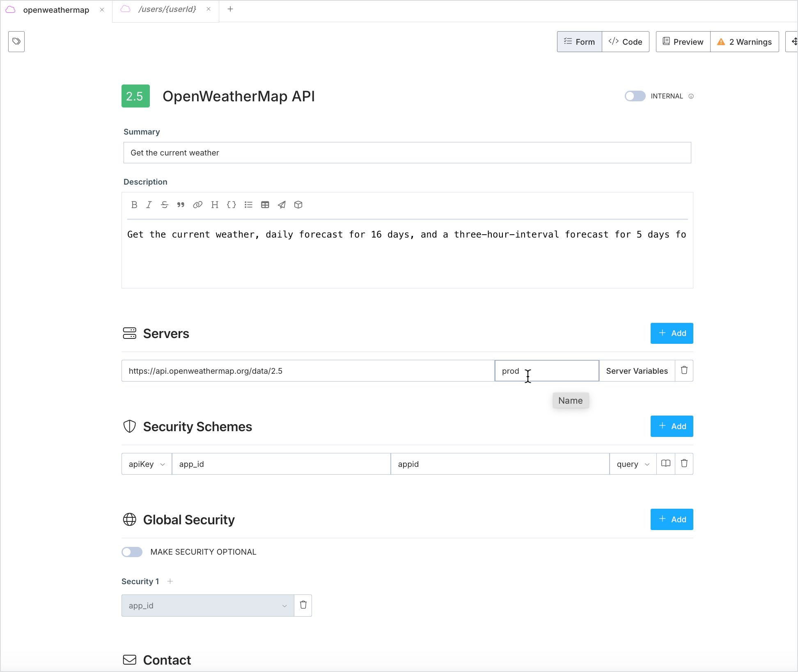Delete the app_id security scheme
Image resolution: width=798 pixels, height=672 pixels.
point(684,464)
